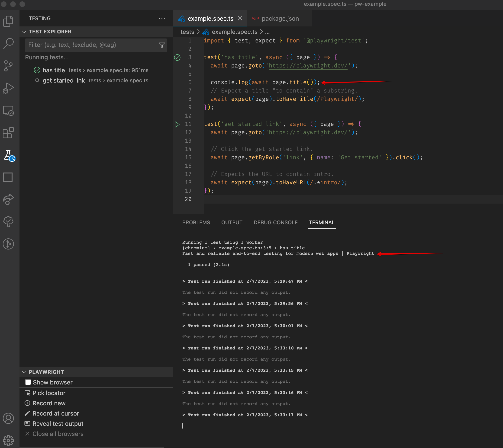Switch to the package.json tab
This screenshot has width=503, height=448.
coord(279,19)
